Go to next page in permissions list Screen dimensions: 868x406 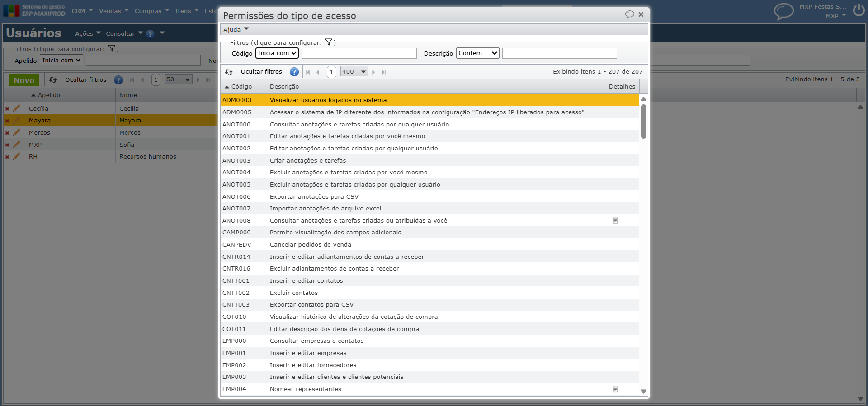373,72
